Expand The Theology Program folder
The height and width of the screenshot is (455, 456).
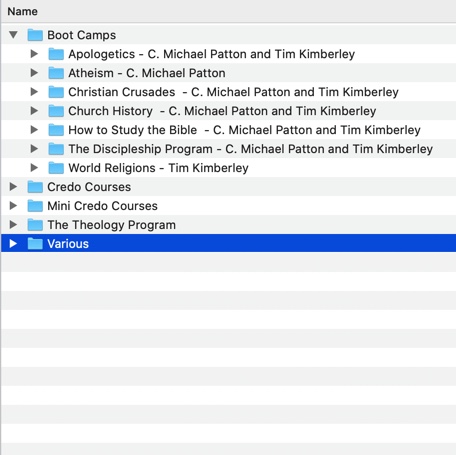point(13,225)
